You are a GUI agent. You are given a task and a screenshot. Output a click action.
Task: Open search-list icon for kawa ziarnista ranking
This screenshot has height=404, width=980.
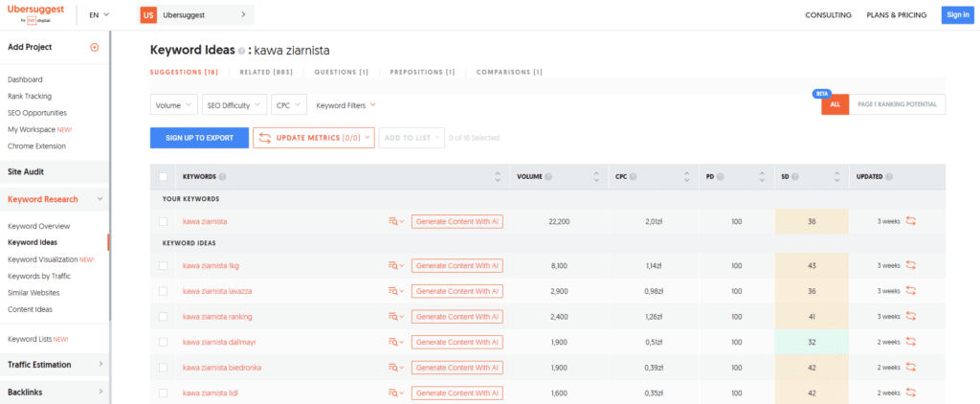[395, 317]
